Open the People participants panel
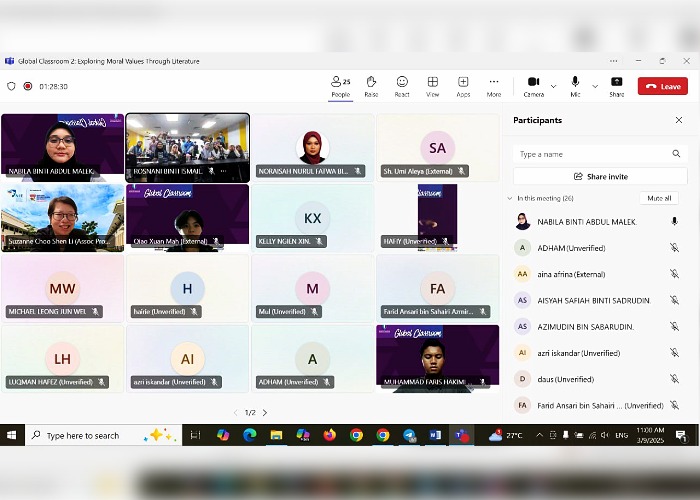Screen dimensions: 700x500 coord(340,86)
